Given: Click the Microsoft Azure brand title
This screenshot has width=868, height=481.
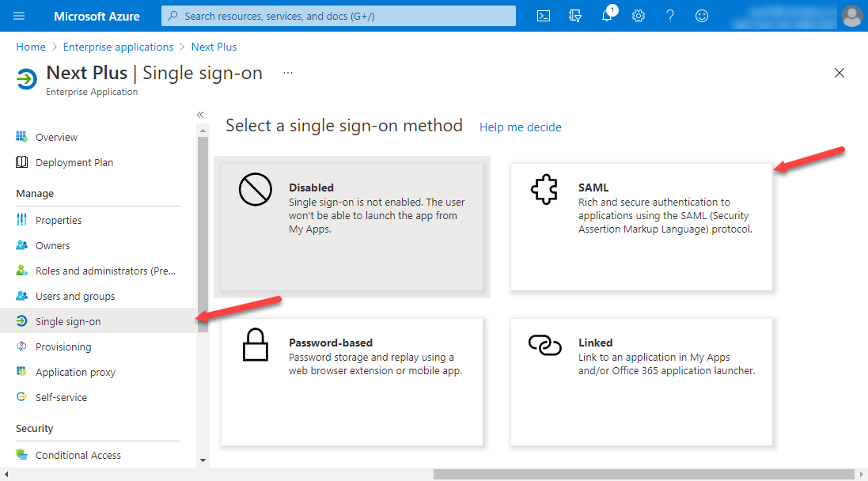Looking at the screenshot, I should tap(97, 16).
